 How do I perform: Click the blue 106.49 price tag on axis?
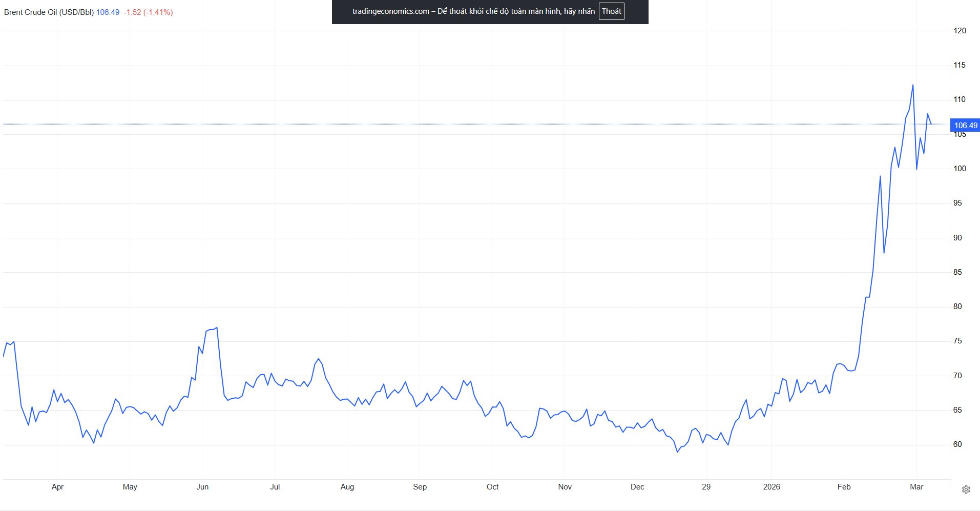pos(965,126)
